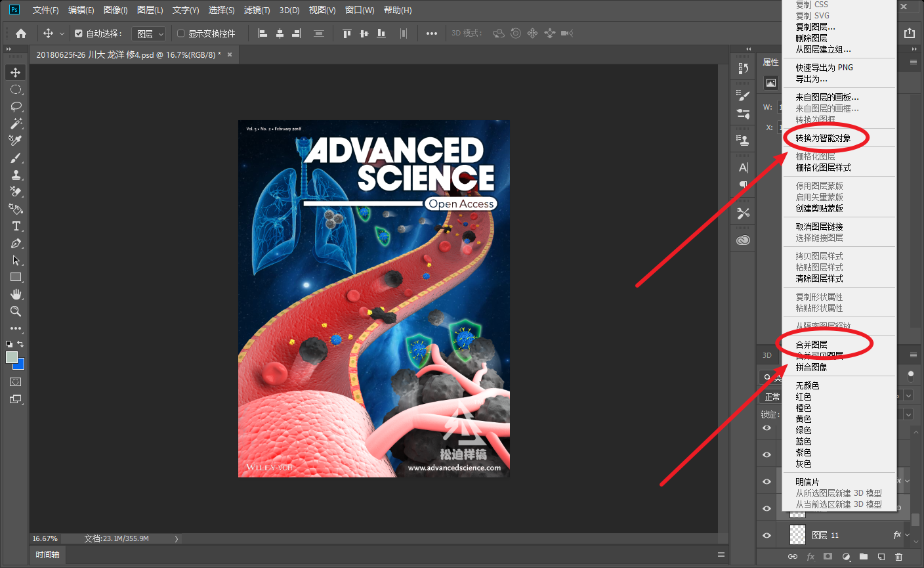Image resolution: width=924 pixels, height=568 pixels.
Task: Open the 图层 auto-select dropdown
Action: (149, 33)
